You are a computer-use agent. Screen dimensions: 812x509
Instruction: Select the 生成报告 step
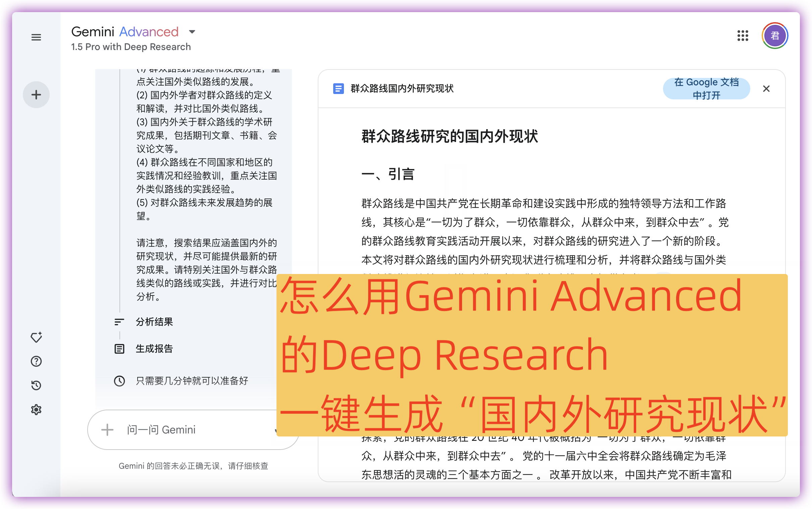pyautogui.click(x=154, y=349)
